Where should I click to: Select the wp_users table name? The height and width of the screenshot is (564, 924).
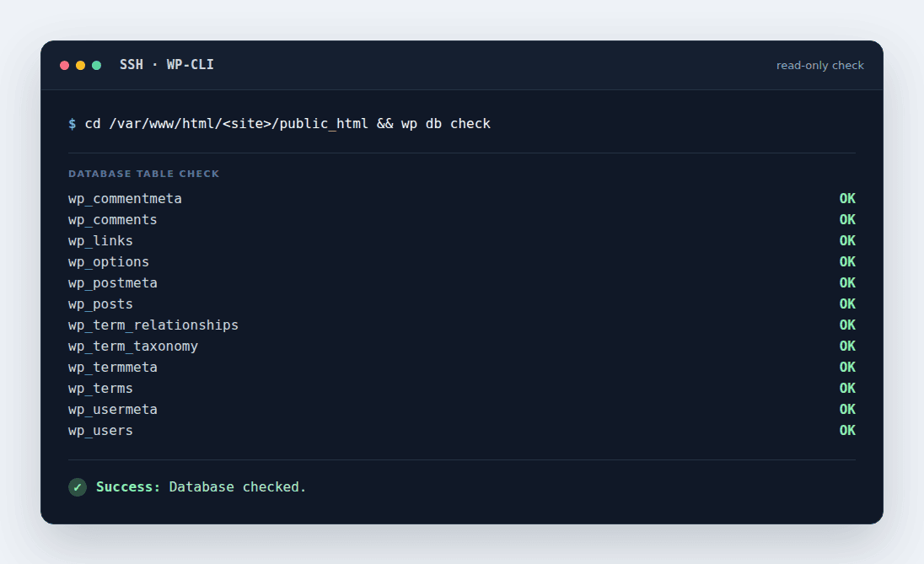pos(101,431)
